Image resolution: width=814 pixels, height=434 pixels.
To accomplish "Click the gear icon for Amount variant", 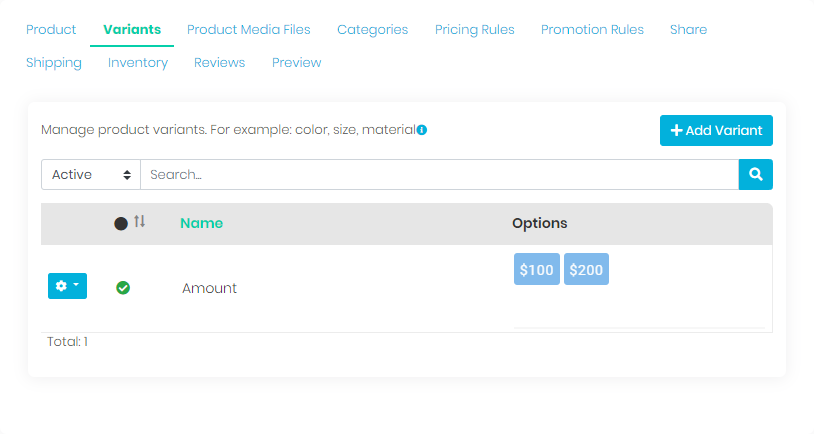I will [67, 286].
